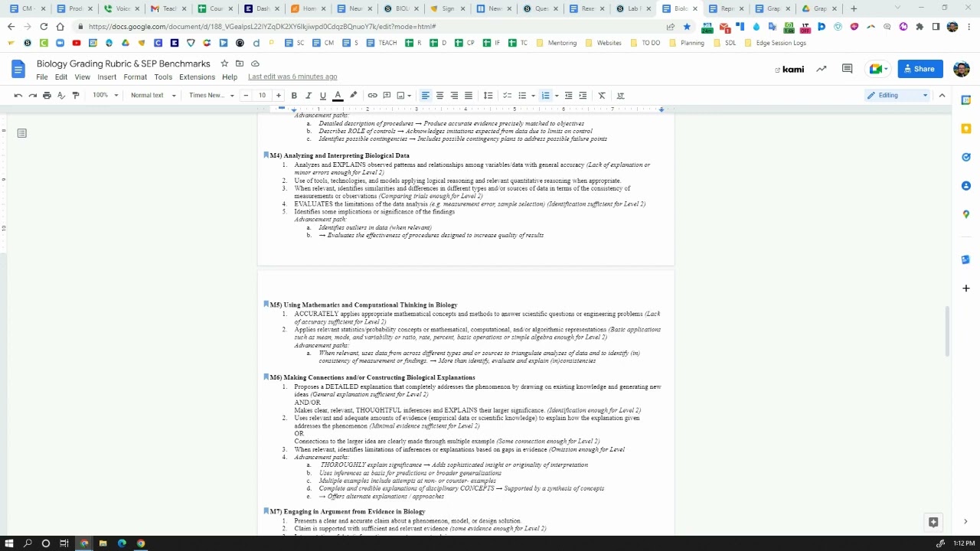Insert a checklist
Viewport: 980px width, 551px height.
tap(507, 96)
